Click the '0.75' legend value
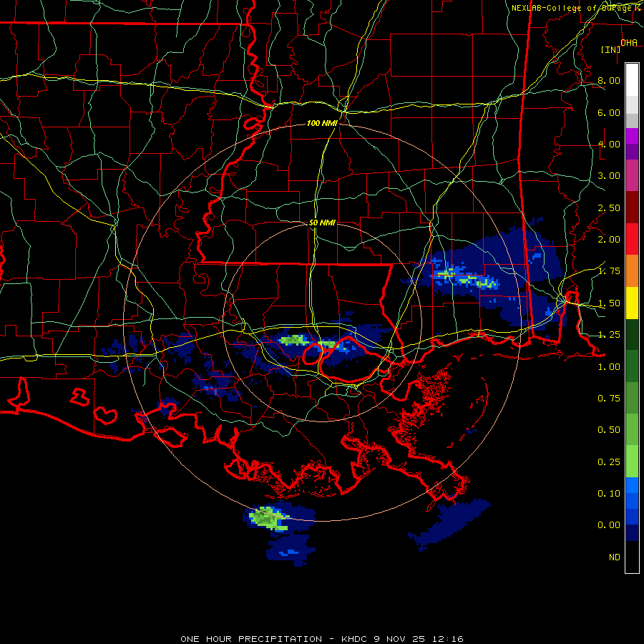644x644 pixels. [x=609, y=399]
